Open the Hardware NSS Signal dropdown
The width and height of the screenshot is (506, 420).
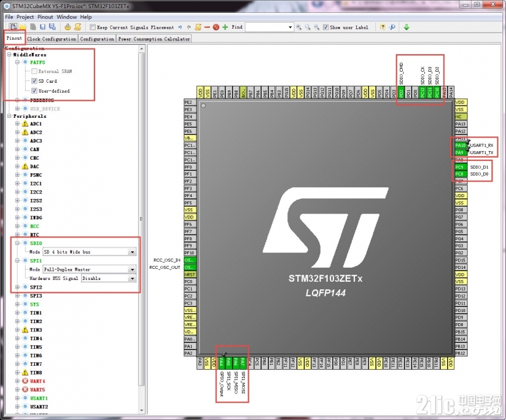(132, 278)
